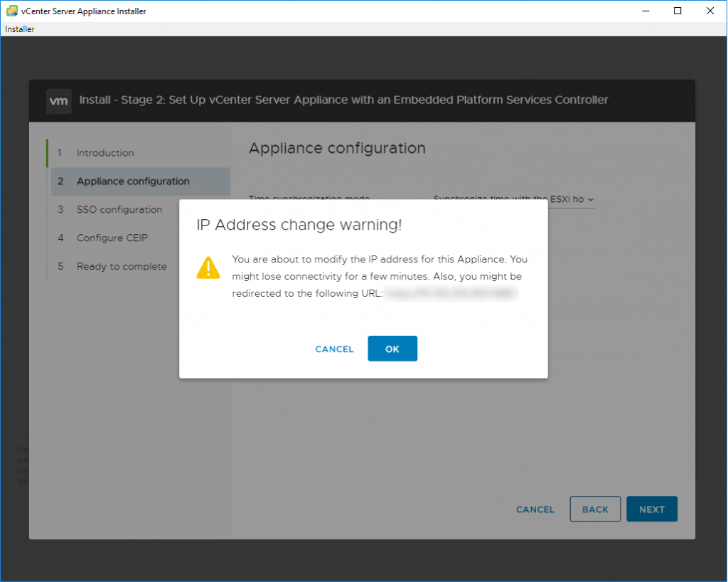
Task: Click the wizard's bottom CANCEL button
Action: pos(535,509)
